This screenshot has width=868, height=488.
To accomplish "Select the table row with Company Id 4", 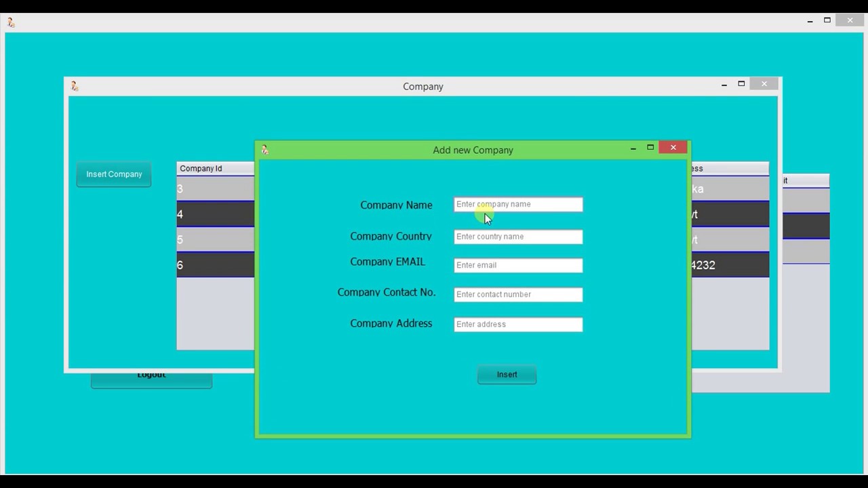I will [x=216, y=214].
